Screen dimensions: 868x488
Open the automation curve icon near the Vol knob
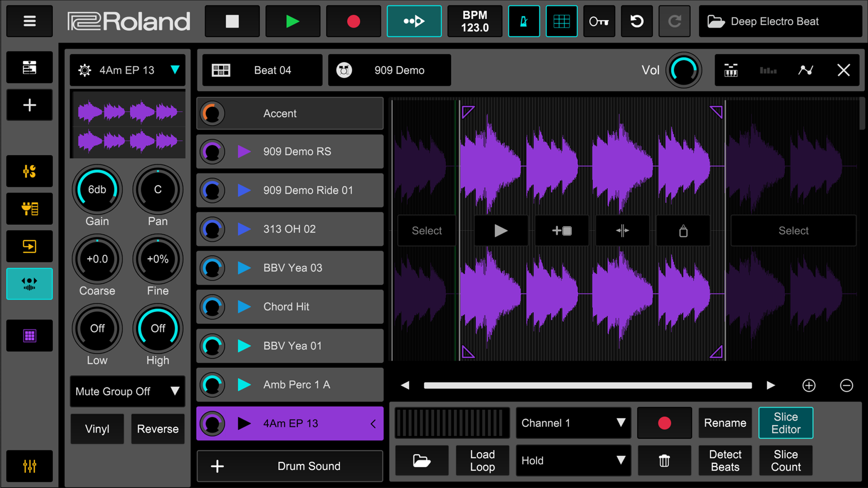coord(806,70)
